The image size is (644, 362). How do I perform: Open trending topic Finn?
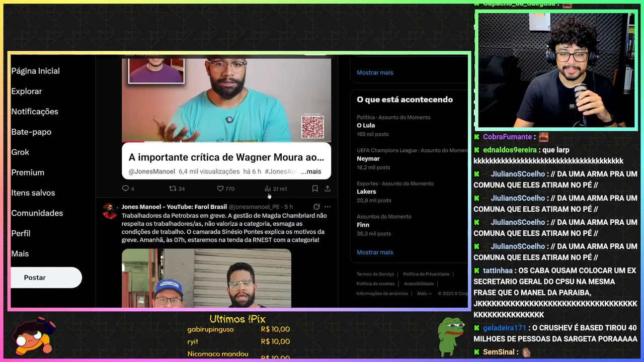(363, 225)
